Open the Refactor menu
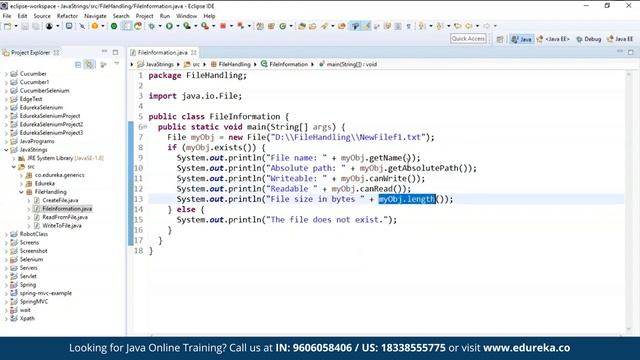The width and height of the screenshot is (640, 360). (x=67, y=16)
